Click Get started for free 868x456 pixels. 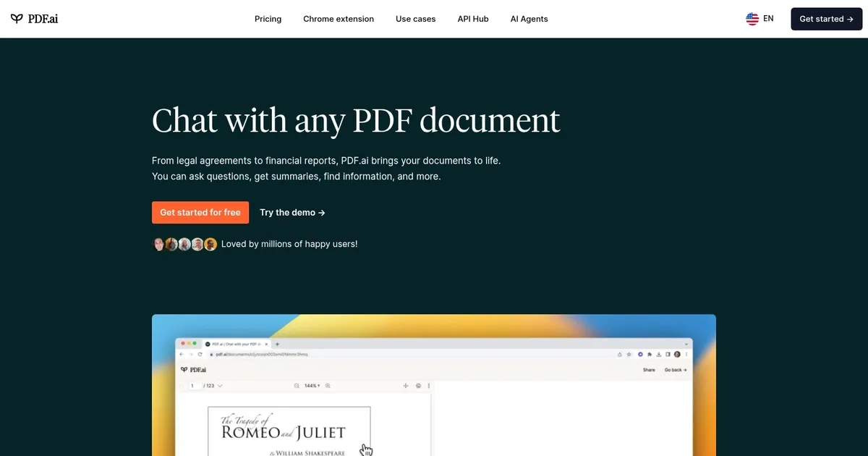(x=200, y=213)
